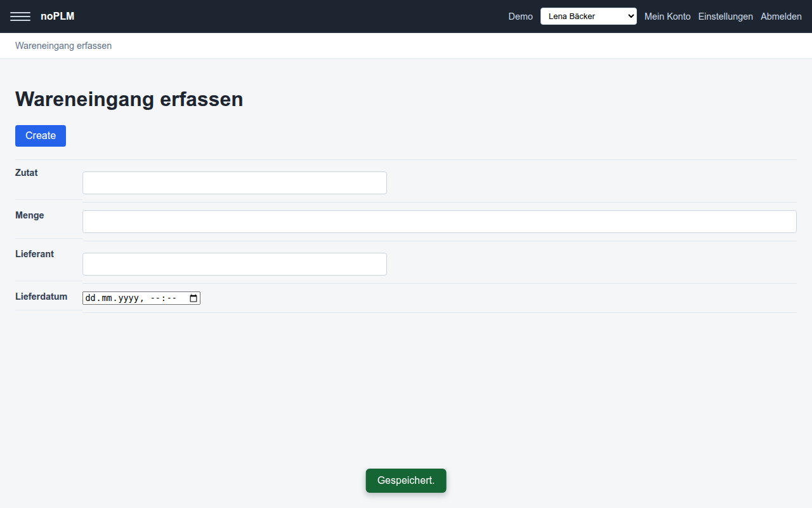
Task: Click the Wareneingang erfassen page heading
Action: [129, 99]
